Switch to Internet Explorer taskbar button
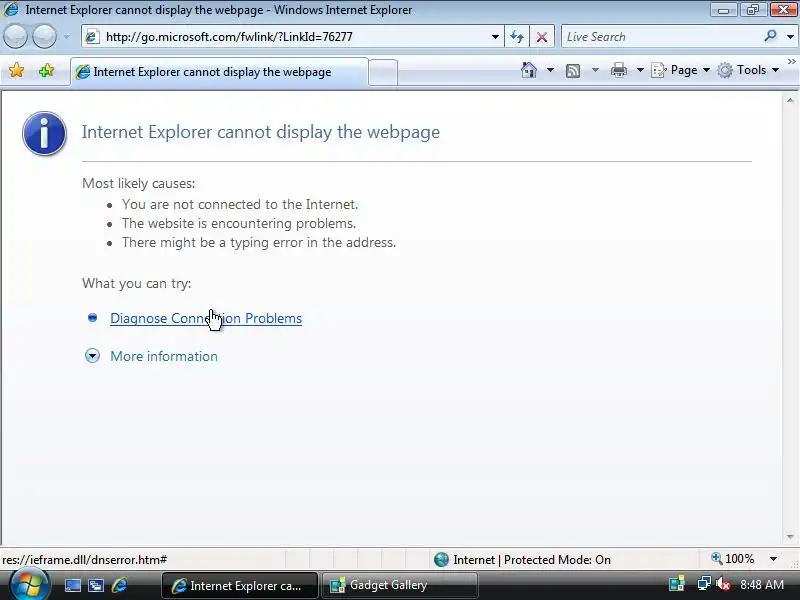Viewport: 800px width, 600px height. (x=240, y=585)
